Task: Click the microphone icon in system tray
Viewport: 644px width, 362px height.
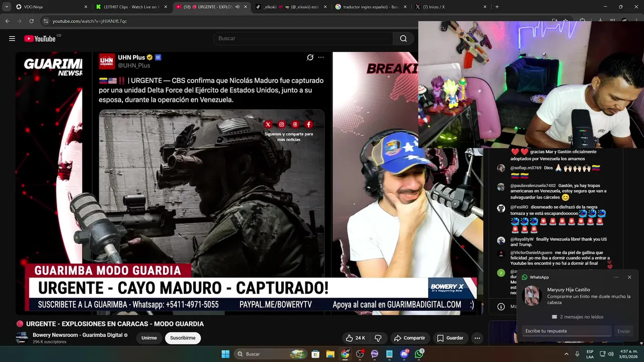Action: [577, 354]
